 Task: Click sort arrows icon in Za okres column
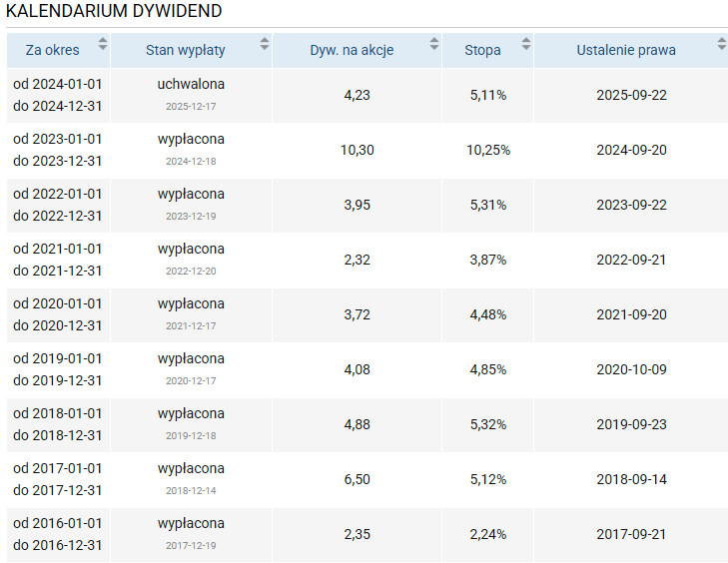click(x=102, y=44)
